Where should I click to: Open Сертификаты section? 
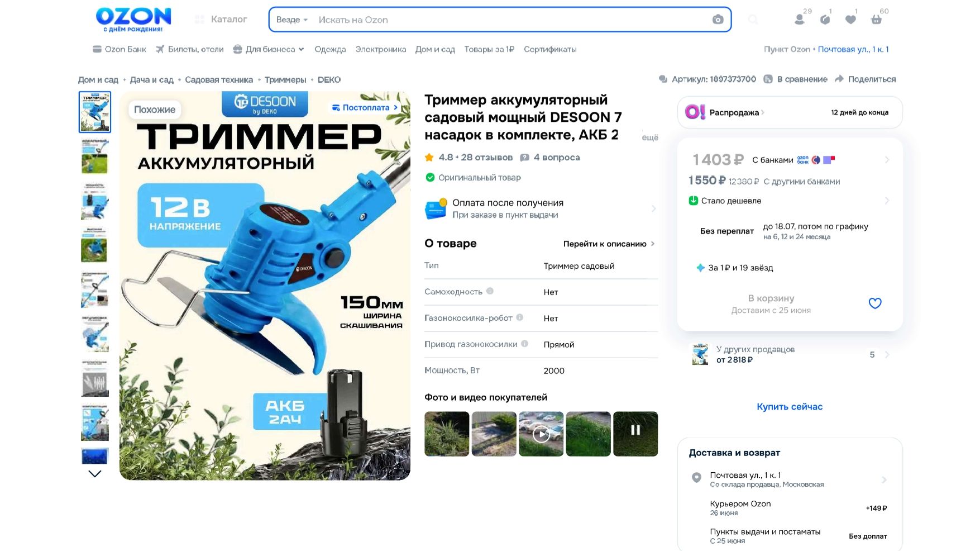550,49
